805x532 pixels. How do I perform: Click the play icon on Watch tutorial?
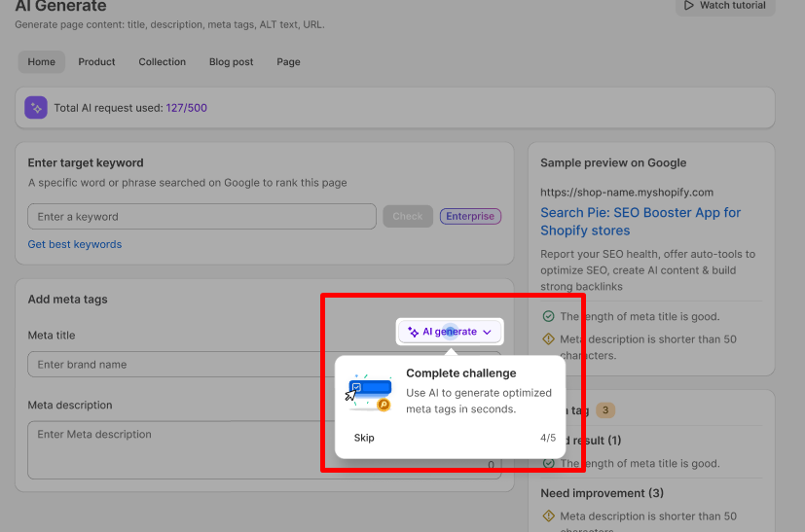(690, 6)
